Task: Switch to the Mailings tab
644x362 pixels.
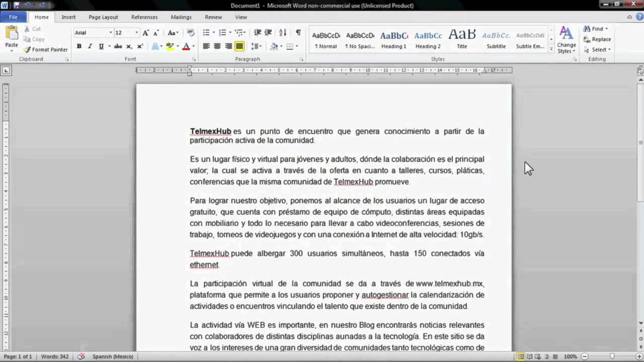Action: 181,17
